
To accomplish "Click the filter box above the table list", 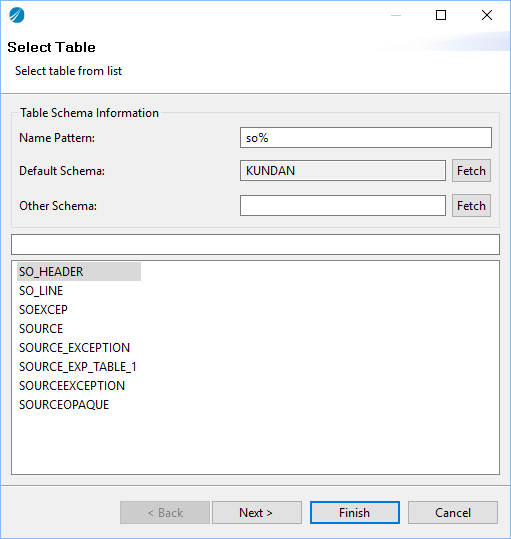I will 255,245.
